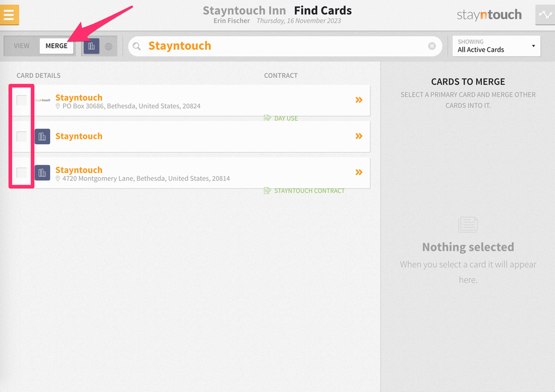Click the location pin on the Montgomery Lane address
The image size is (555, 392).
point(58,179)
